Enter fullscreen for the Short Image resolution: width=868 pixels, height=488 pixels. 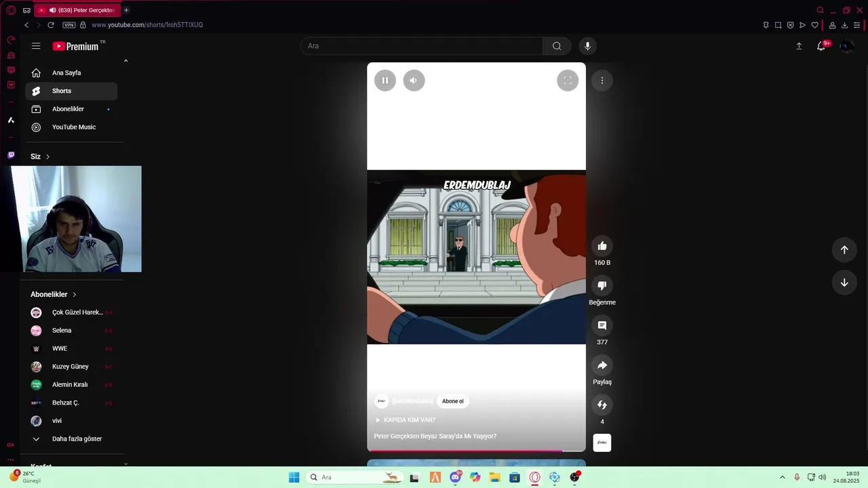coord(568,81)
